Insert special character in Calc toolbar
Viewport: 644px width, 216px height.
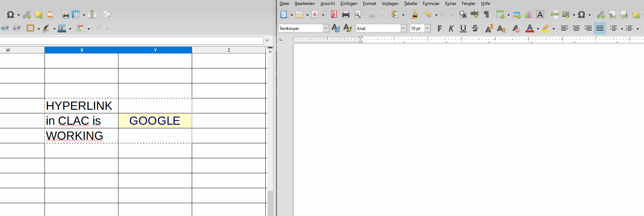tap(11, 15)
